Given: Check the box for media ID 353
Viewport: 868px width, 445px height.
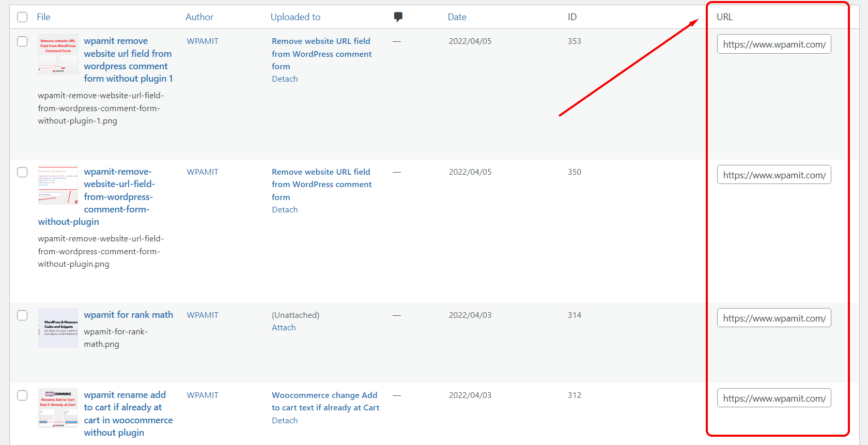Looking at the screenshot, I should 22,41.
